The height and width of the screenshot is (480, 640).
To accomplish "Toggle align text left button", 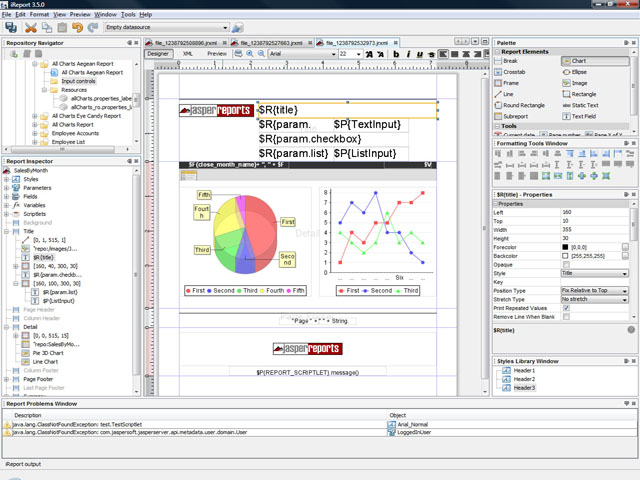I will coord(443,54).
